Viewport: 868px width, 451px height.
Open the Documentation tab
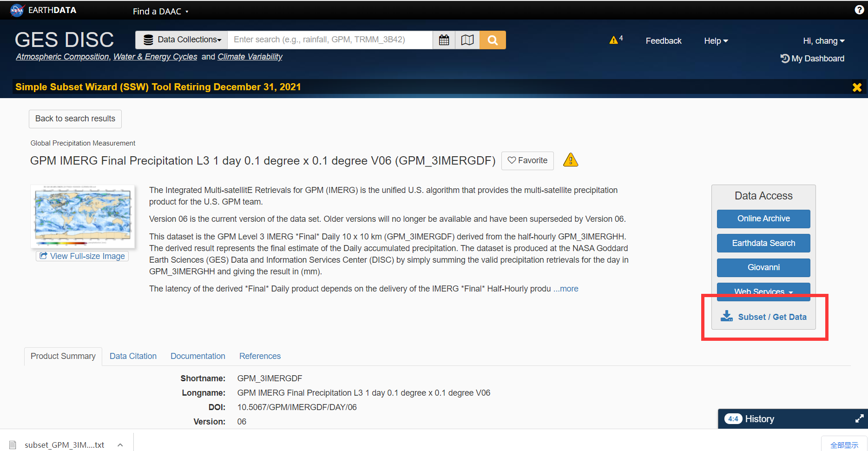point(198,356)
